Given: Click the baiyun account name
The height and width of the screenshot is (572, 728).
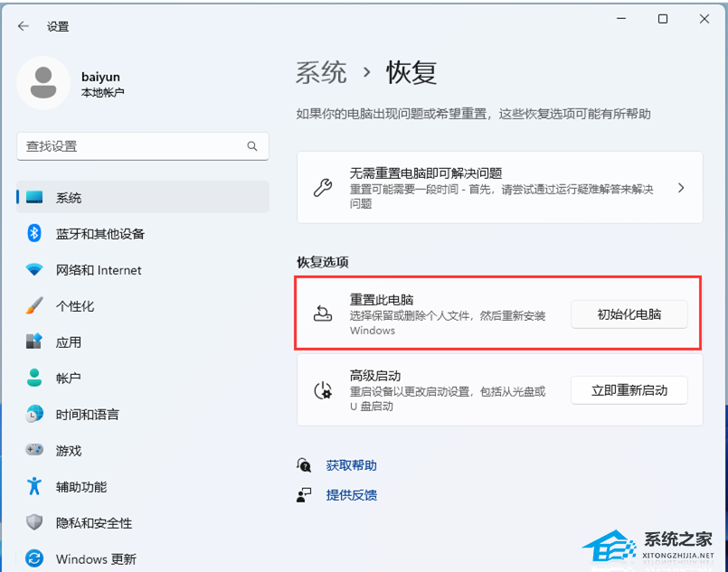Looking at the screenshot, I should pyautogui.click(x=100, y=77).
